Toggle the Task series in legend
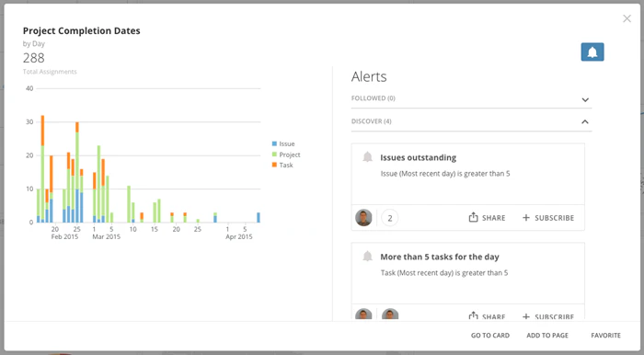Screen dimensions: 644x355 [x=282, y=165]
